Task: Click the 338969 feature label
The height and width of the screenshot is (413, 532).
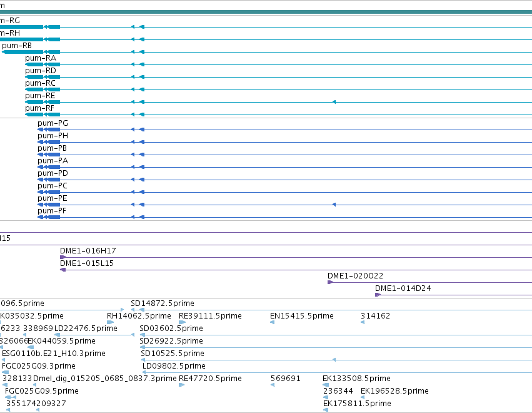Action: coord(38,329)
